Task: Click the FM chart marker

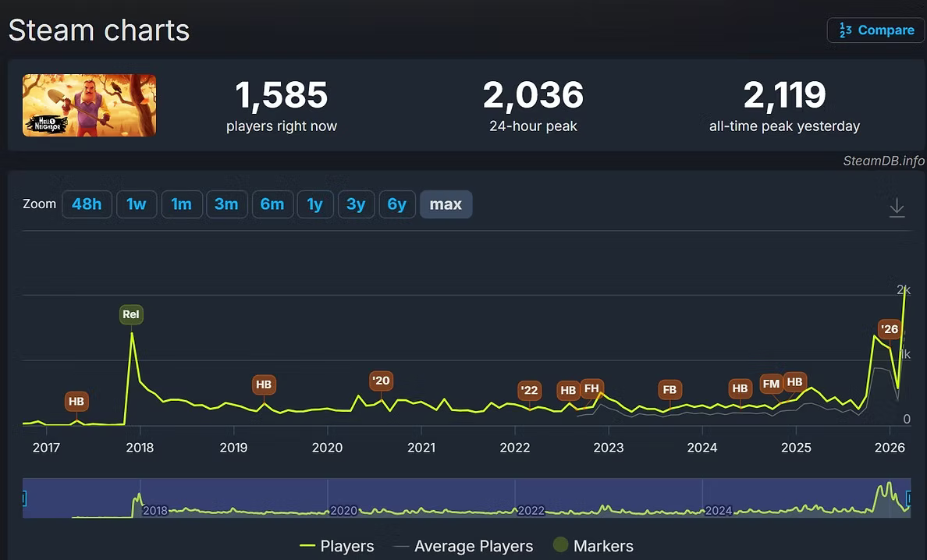Action: 771,384
